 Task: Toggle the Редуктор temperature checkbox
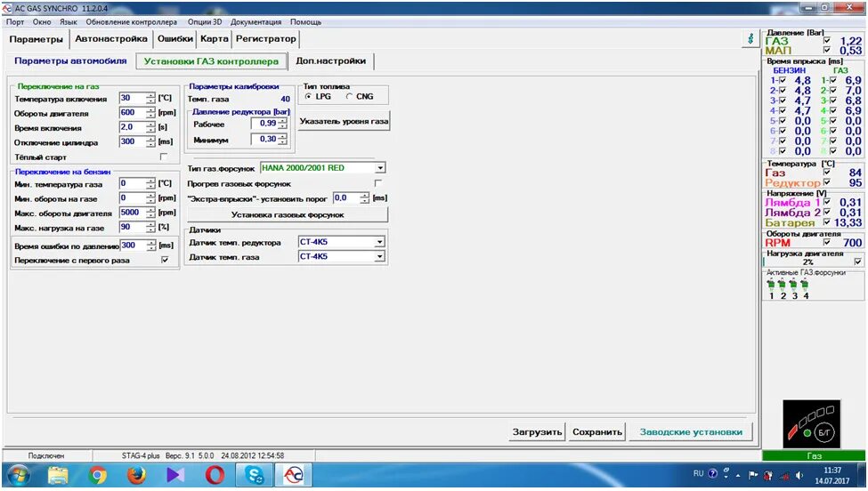(826, 182)
